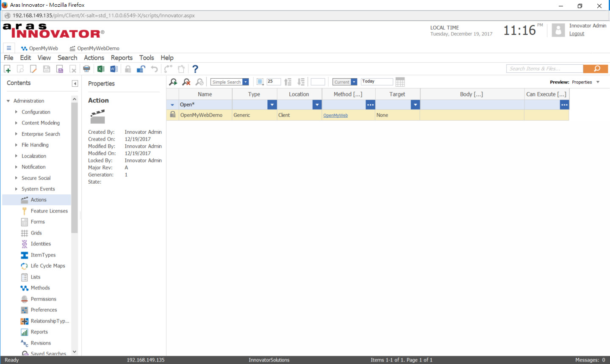610x364 pixels.
Task: Export results to Excel icon
Action: pos(101,69)
